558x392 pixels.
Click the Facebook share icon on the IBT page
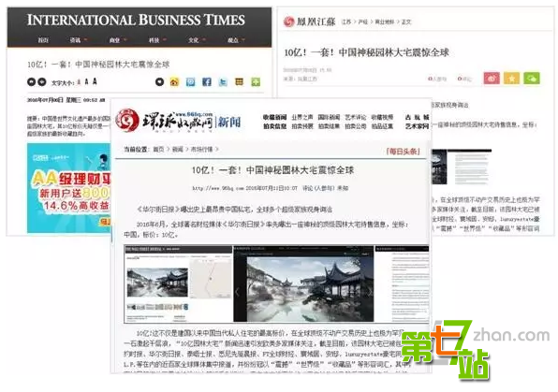pos(207,82)
